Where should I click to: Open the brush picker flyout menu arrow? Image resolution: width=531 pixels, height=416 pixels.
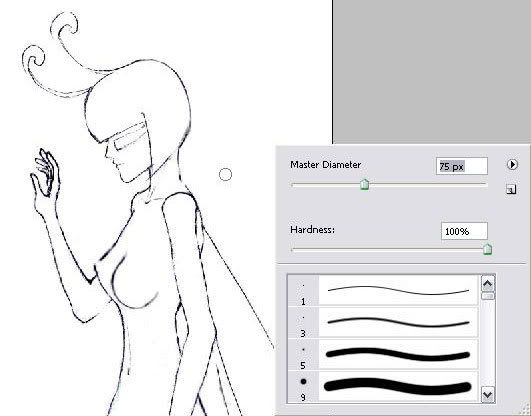coord(512,165)
